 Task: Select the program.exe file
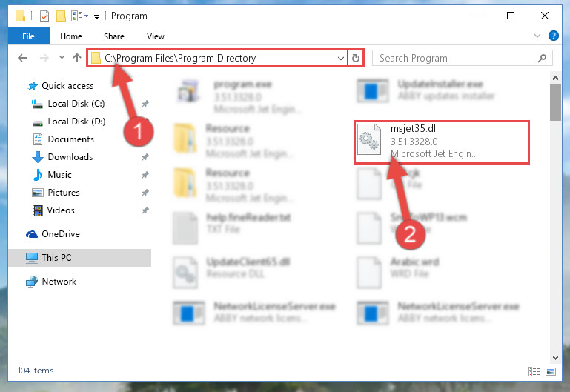(x=240, y=96)
